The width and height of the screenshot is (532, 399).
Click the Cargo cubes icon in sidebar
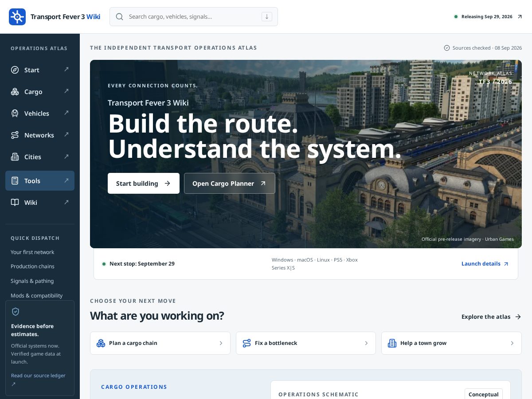pyautogui.click(x=15, y=92)
